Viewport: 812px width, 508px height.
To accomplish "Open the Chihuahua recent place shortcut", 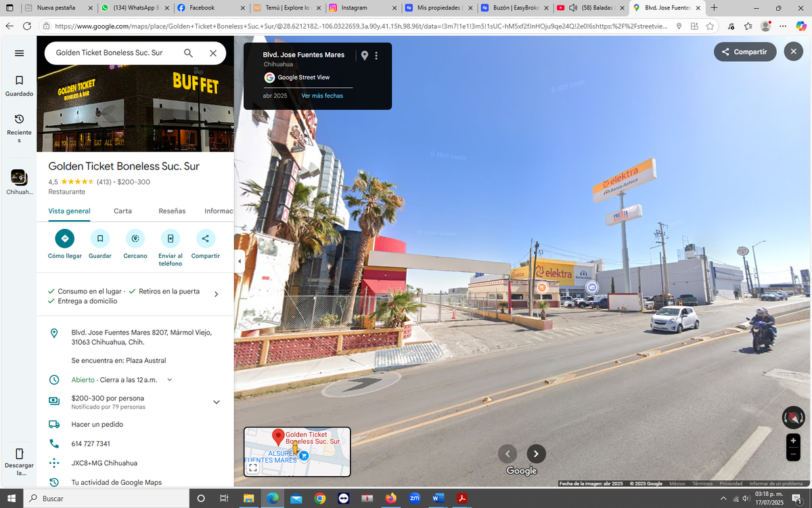I will point(19,183).
